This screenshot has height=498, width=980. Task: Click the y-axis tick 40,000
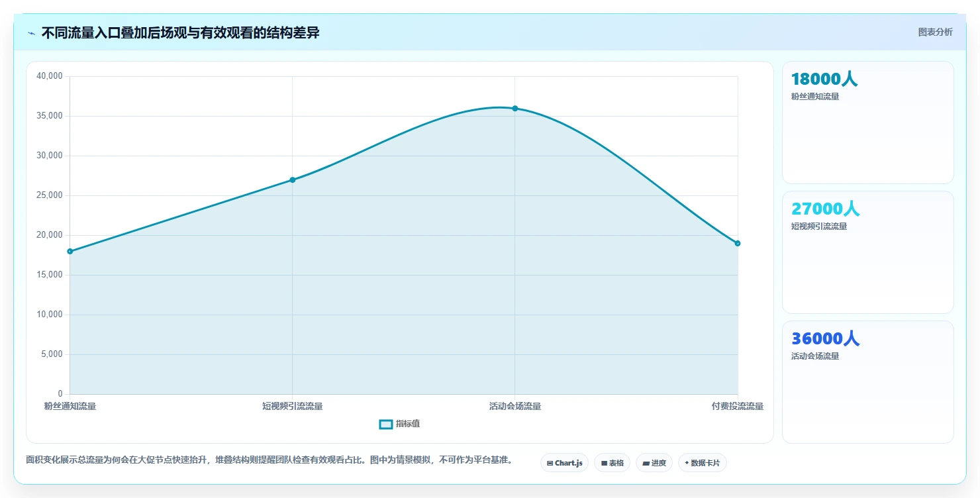[x=50, y=76]
